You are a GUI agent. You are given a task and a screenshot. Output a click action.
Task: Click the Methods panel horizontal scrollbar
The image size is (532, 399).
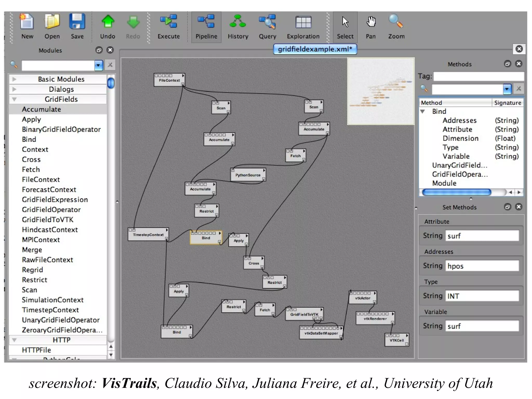coord(456,192)
